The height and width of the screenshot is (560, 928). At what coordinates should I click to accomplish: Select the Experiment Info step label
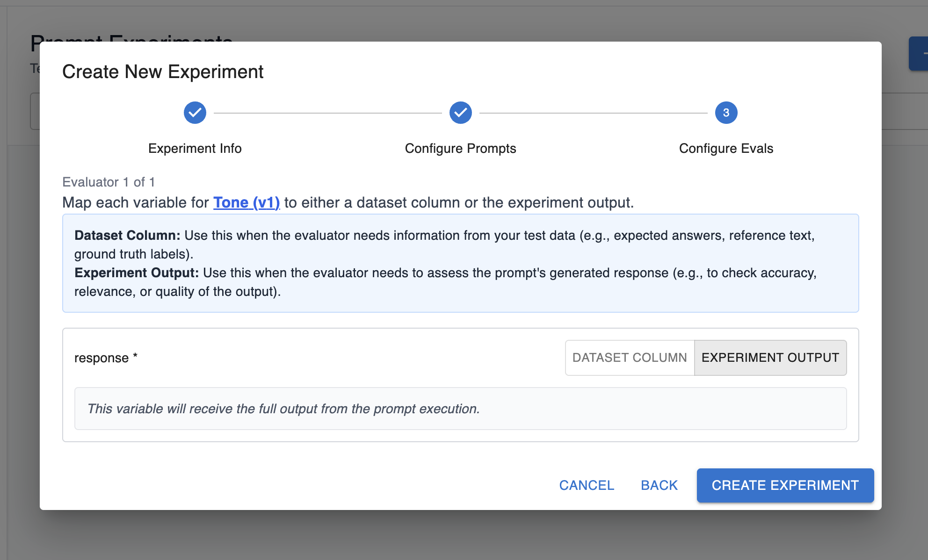(195, 148)
